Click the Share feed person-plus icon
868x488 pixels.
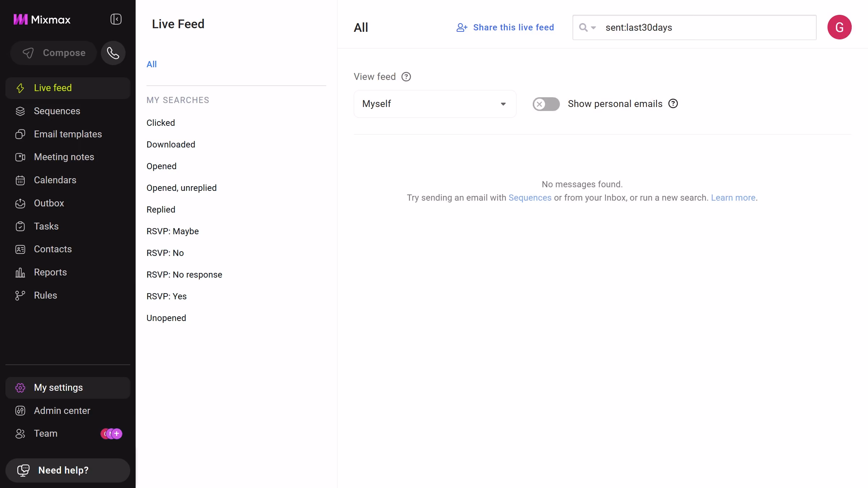462,27
